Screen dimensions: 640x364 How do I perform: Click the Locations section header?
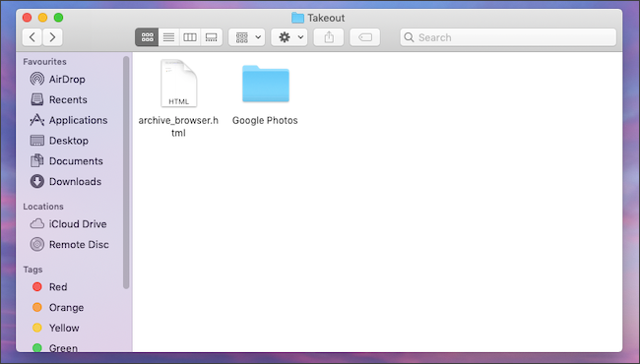point(43,207)
